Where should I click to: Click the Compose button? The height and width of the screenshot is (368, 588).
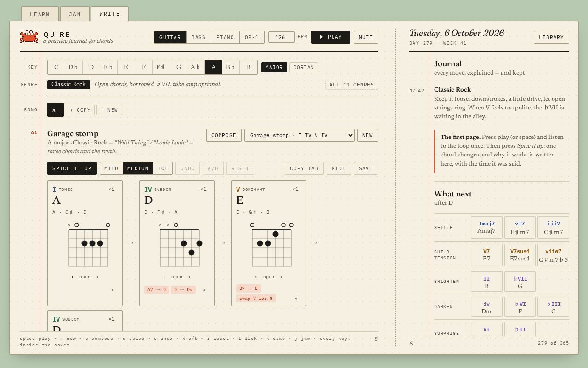tap(224, 135)
